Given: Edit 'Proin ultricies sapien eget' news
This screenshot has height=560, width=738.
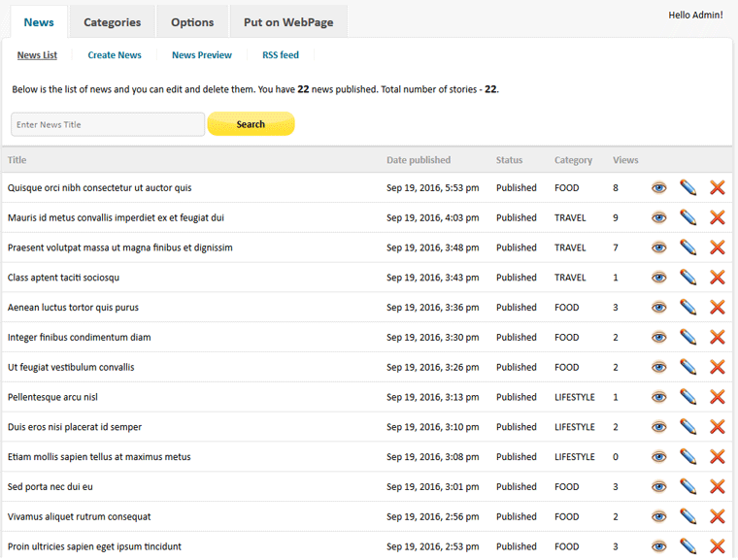Looking at the screenshot, I should (688, 546).
